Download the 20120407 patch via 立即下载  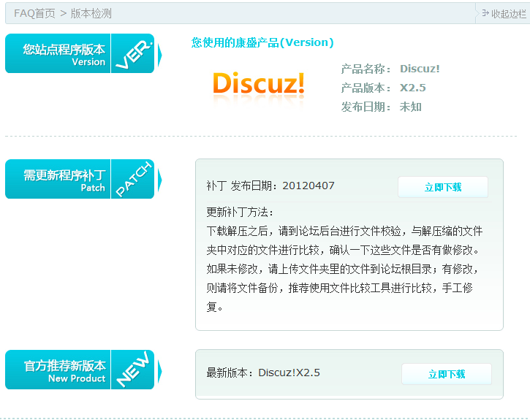[443, 187]
